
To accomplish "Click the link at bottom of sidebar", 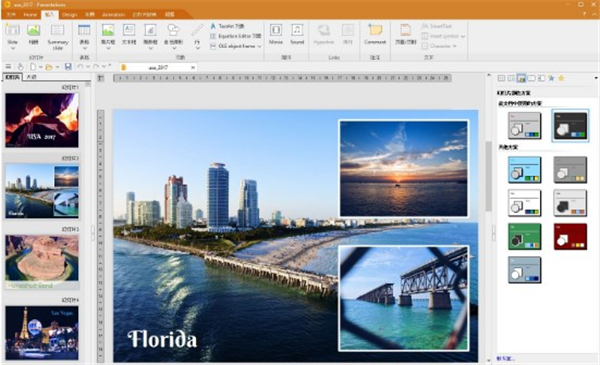I will pos(505,358).
